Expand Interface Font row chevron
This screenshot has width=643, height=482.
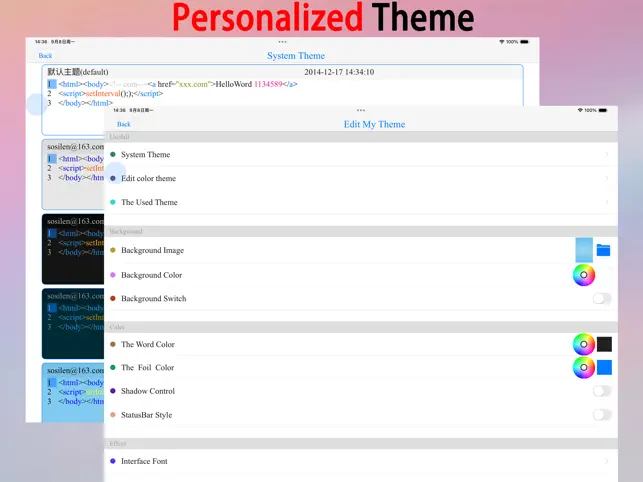click(x=607, y=461)
